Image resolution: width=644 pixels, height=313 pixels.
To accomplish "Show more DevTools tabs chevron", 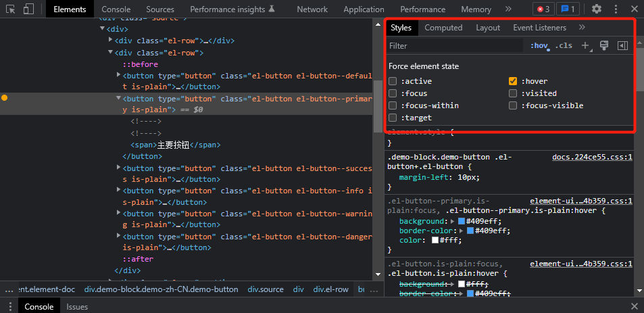I will 508,9.
